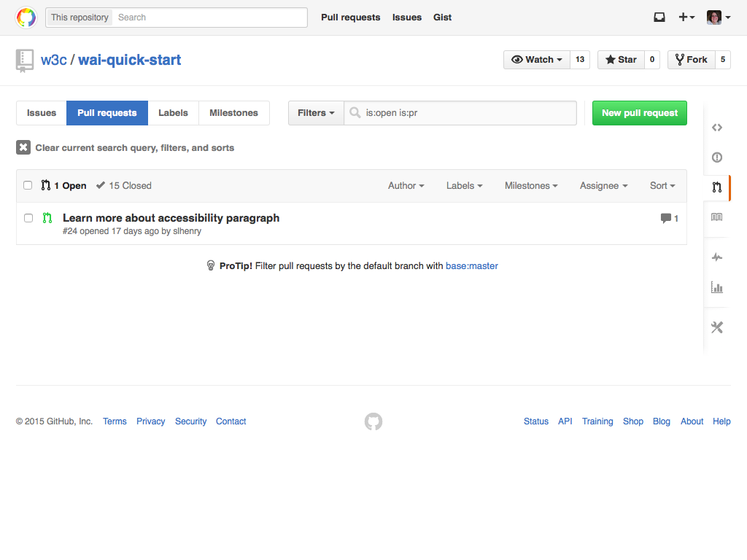Click the New pull request button
The height and width of the screenshot is (560, 747).
coord(639,113)
